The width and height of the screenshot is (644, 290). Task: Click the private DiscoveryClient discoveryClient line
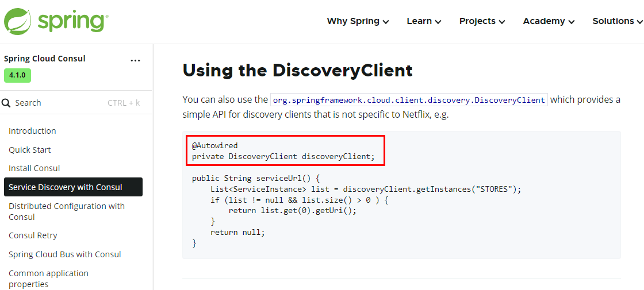[283, 157]
